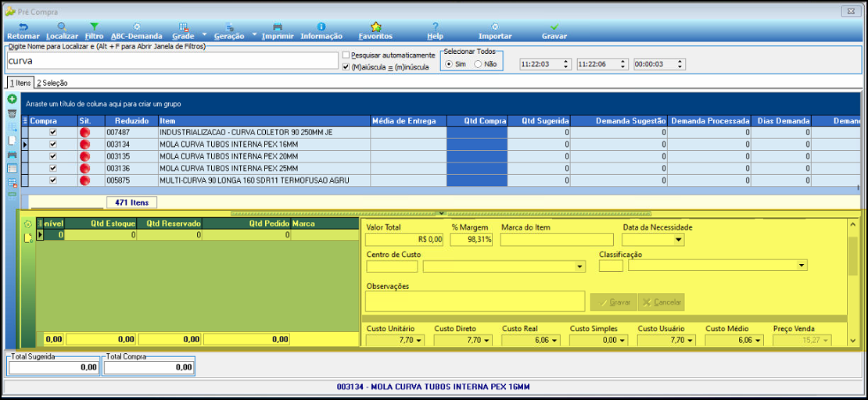The width and height of the screenshot is (868, 400).
Task: Click the search box containing curva
Action: coord(172,60)
